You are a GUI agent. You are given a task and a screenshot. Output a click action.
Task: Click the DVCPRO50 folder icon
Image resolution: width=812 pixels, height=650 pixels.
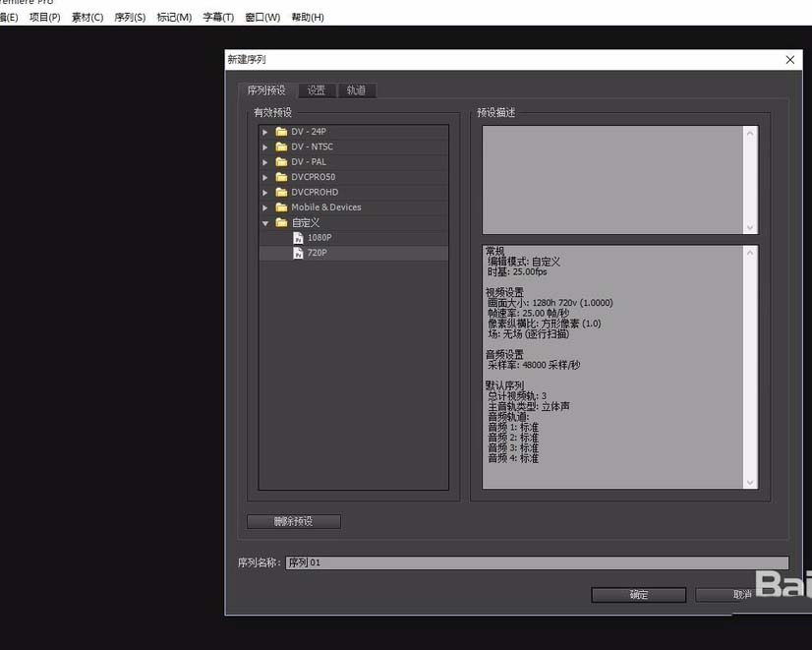(281, 177)
